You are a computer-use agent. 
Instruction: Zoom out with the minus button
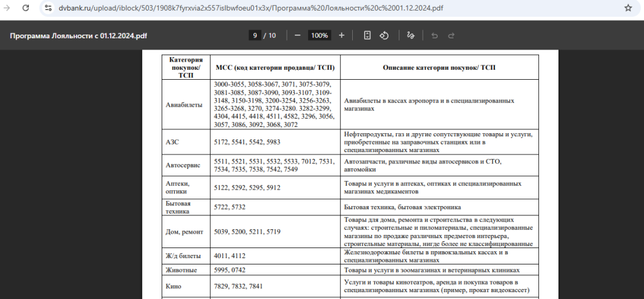pos(297,35)
